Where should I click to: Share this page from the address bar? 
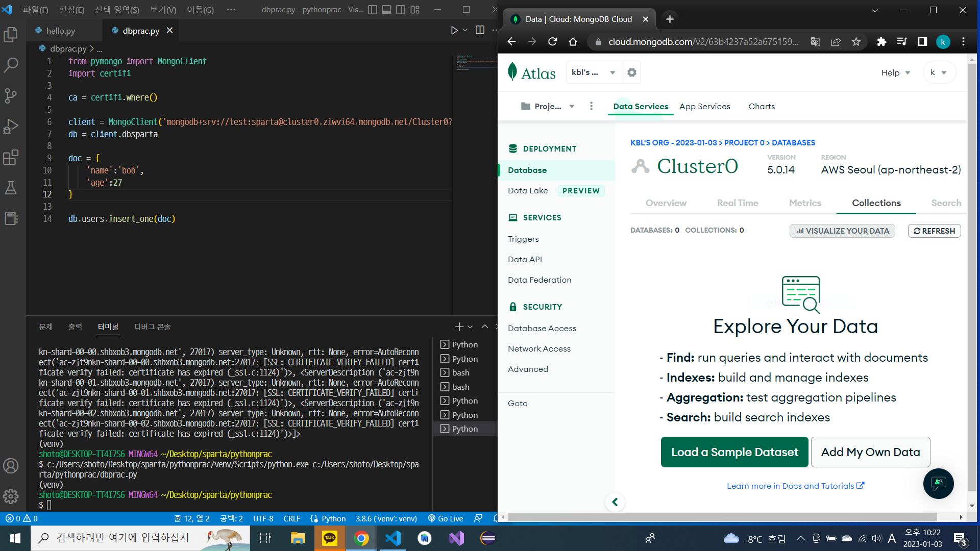click(836, 42)
